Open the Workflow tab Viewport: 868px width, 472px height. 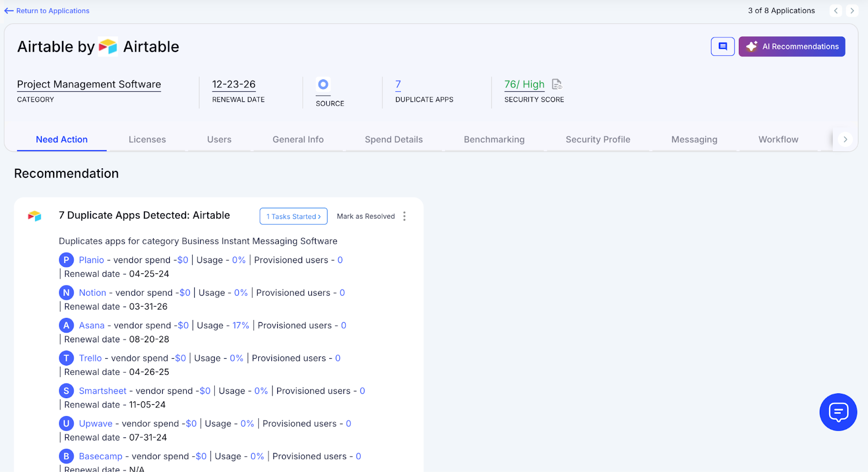click(778, 139)
